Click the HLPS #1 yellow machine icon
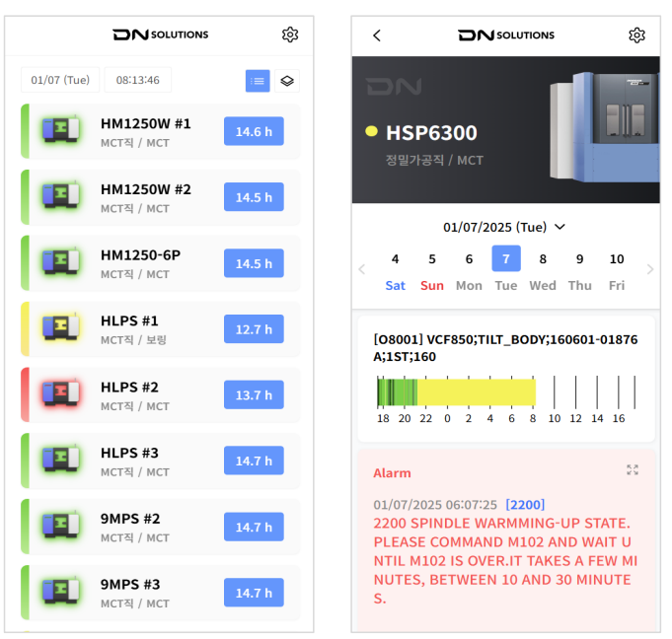Image resolution: width=672 pixels, height=639 pixels. [x=60, y=328]
